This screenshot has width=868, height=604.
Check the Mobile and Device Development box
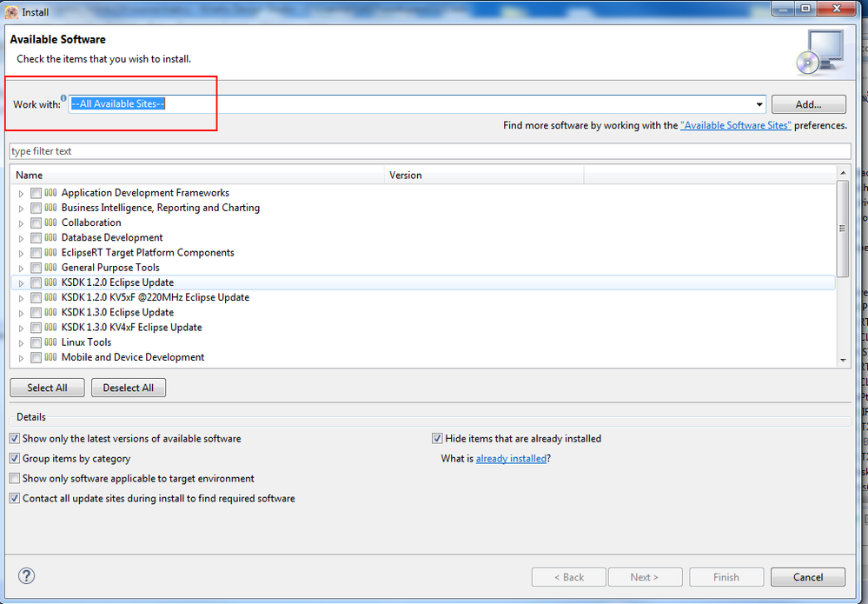point(36,358)
